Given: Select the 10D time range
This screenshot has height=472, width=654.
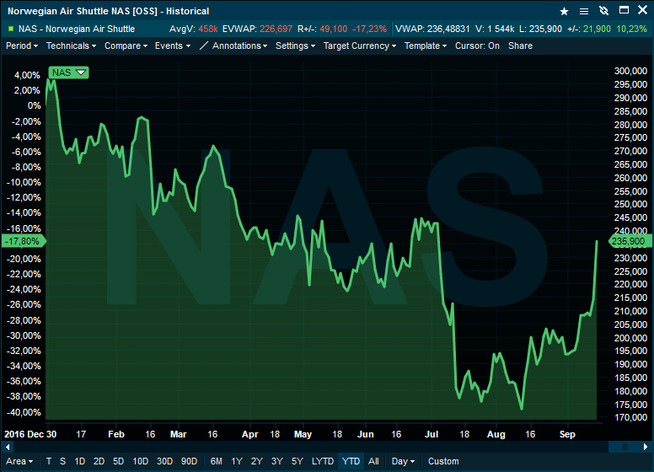Looking at the screenshot, I should (x=140, y=461).
